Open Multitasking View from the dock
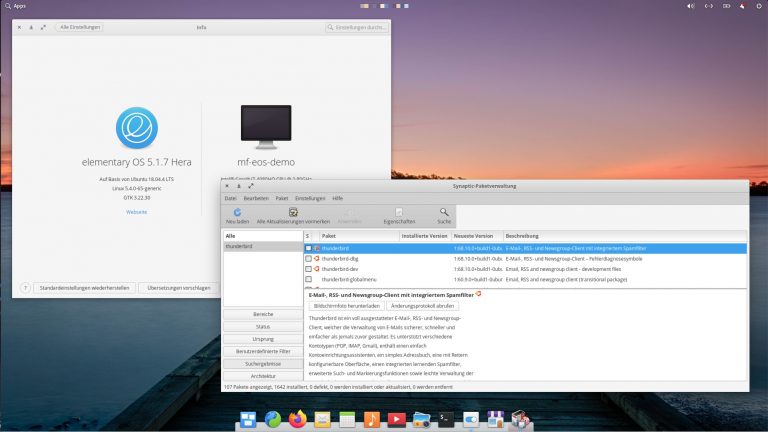 pos(248,419)
